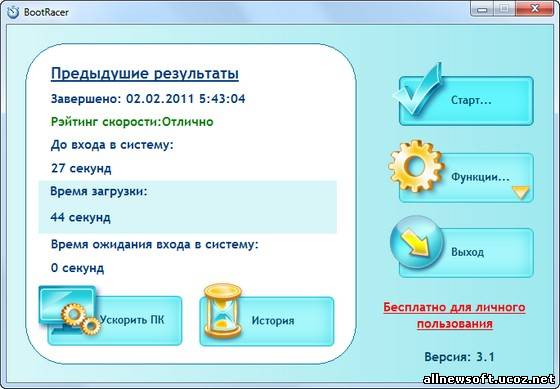Click the hourglass icon beside История
The width and height of the screenshot is (560, 389).
(x=223, y=311)
